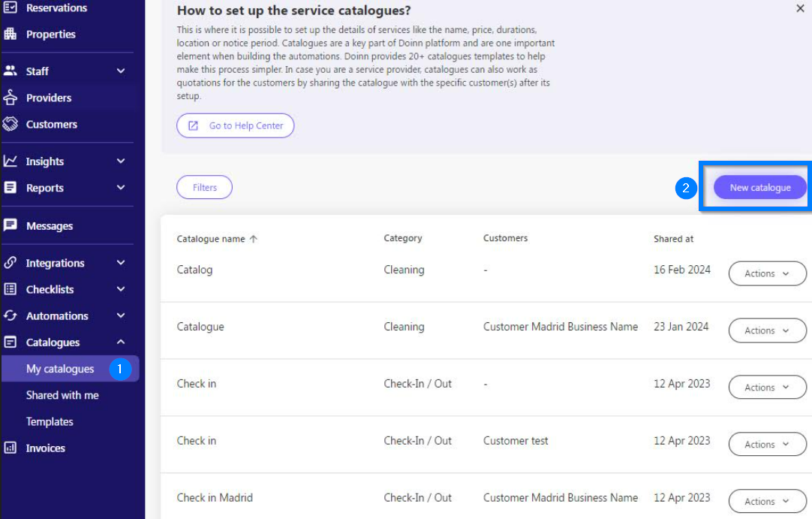Click the Reservations calendar icon in sidebar
The image size is (812, 519).
coord(11,8)
